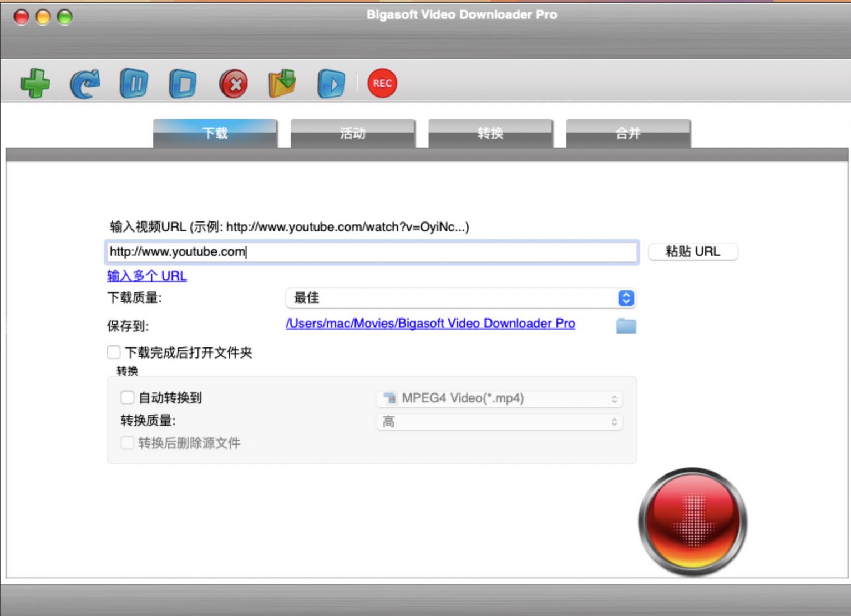Start recording with the red REC button
This screenshot has width=851, height=616.
(382, 83)
